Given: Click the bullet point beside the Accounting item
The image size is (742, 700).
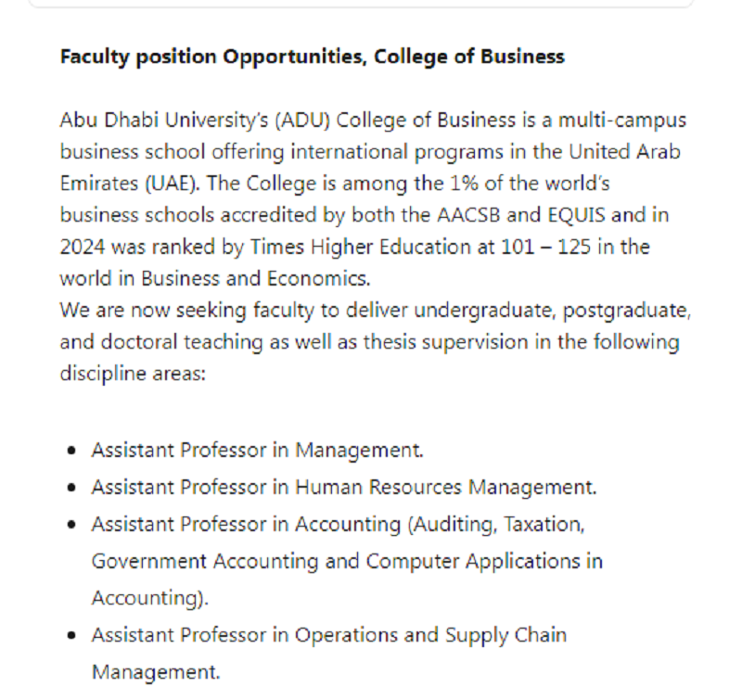Looking at the screenshot, I should [x=72, y=525].
